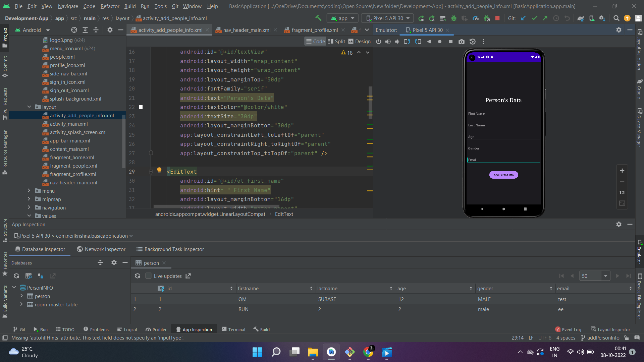Enable the Live updates checkbox
This screenshot has height=362, width=644.
(148, 276)
